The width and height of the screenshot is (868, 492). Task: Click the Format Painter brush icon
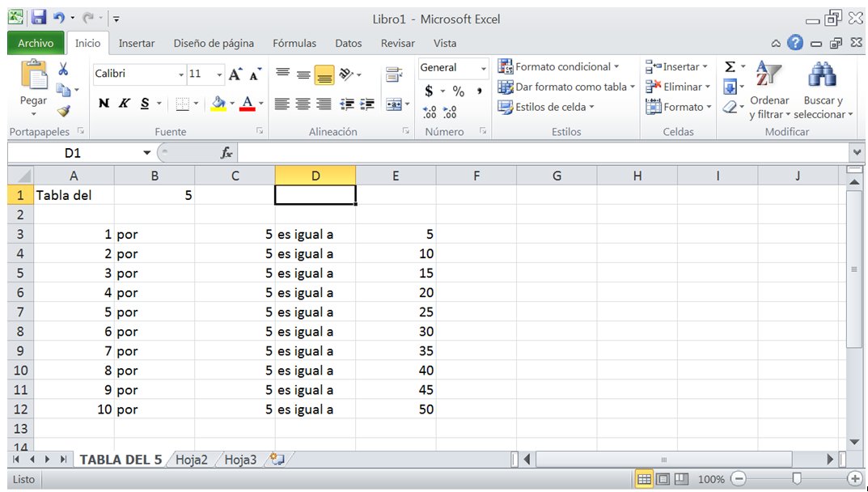(64, 111)
